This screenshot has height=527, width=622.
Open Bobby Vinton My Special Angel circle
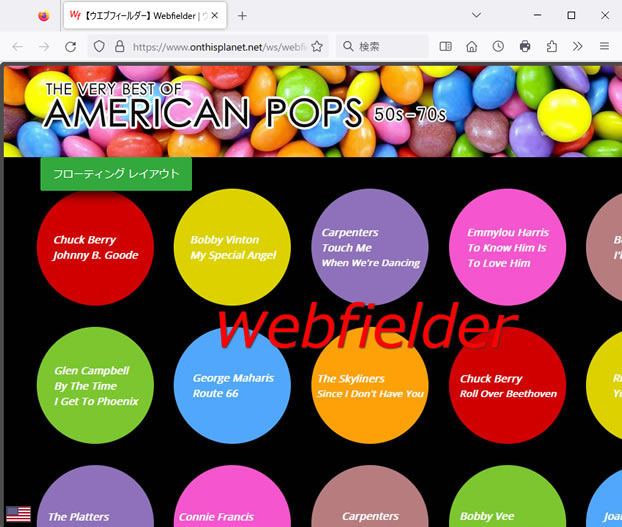tap(232, 247)
